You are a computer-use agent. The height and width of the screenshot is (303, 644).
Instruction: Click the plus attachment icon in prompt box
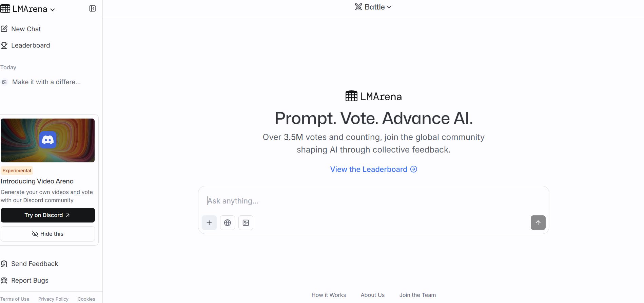tap(209, 223)
